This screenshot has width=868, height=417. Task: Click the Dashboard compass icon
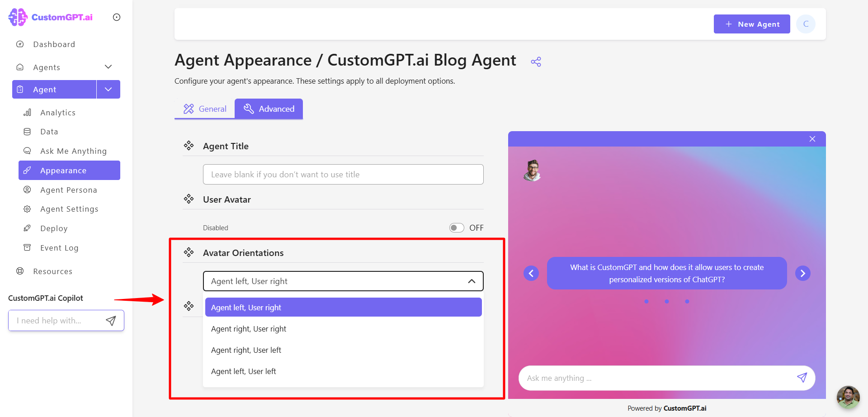point(20,44)
